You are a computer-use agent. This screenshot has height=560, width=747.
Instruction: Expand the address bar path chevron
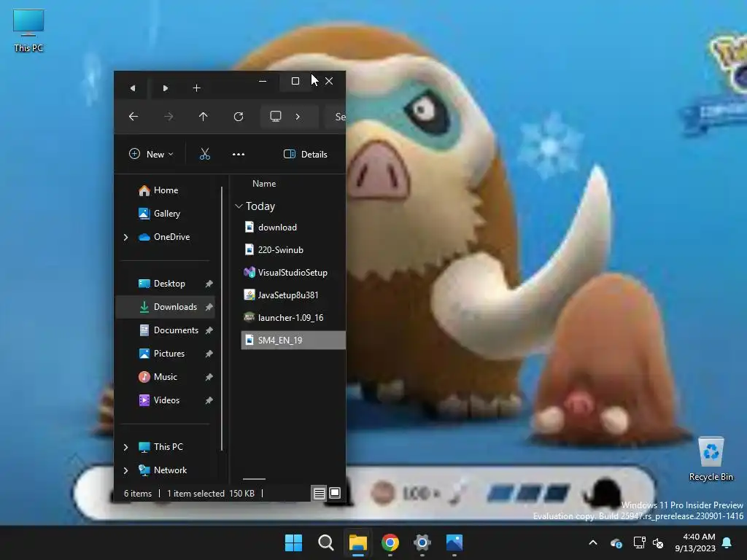pos(298,116)
